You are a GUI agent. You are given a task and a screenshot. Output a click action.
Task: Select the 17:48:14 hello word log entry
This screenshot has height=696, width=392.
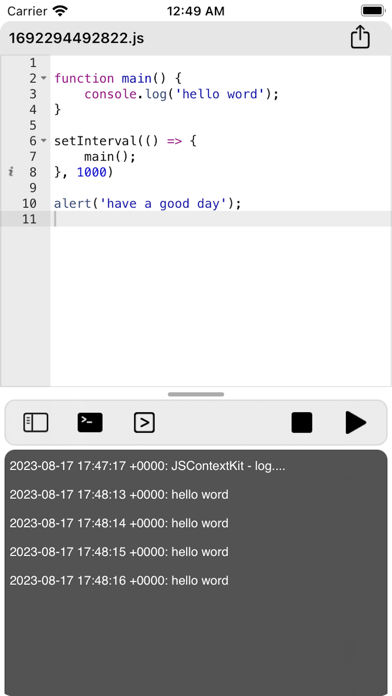click(119, 523)
